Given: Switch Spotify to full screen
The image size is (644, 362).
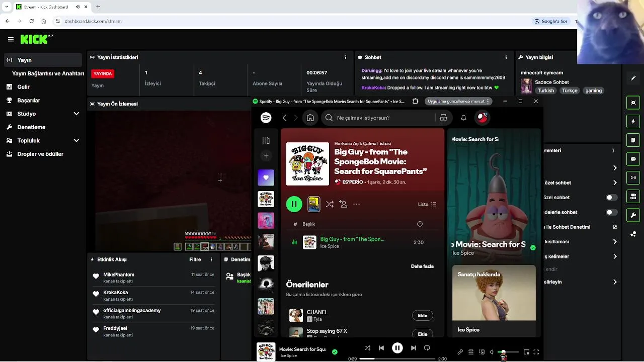Looking at the screenshot, I should (536, 352).
